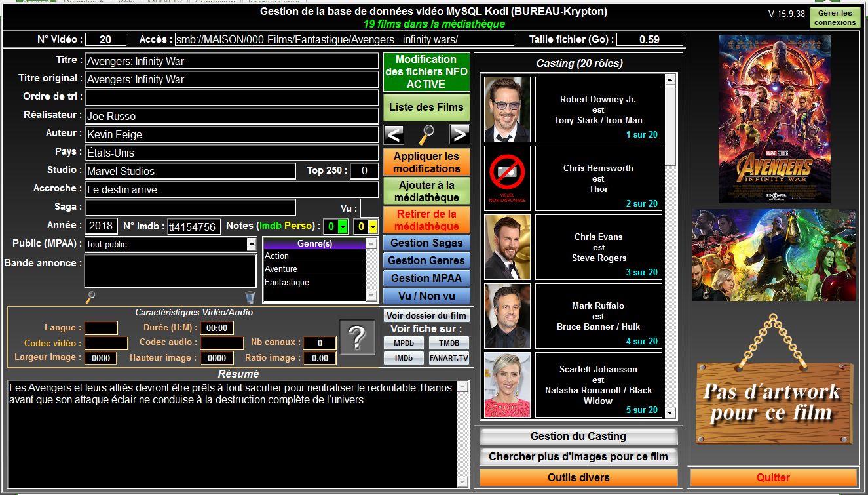This screenshot has height=495, width=868.
Task: Click the Titre input field
Action: click(232, 61)
